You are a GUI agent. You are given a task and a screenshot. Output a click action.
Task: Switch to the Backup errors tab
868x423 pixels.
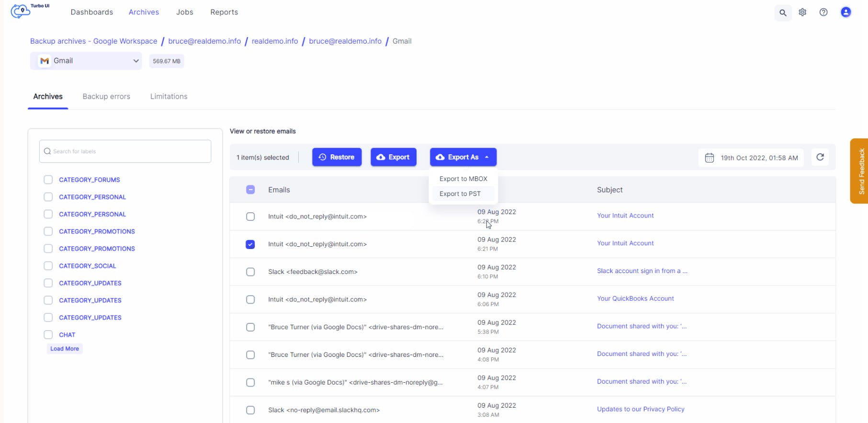coord(106,96)
